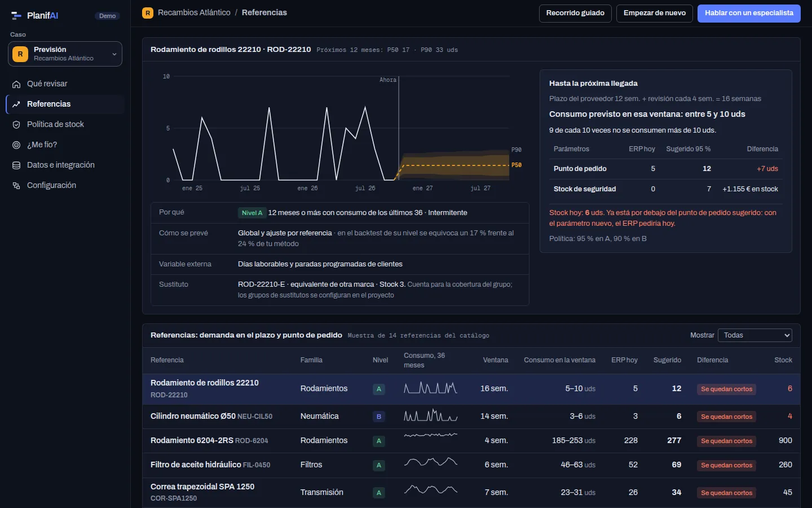Click the +7 uds difference value
Image resolution: width=812 pixels, height=508 pixels.
(767, 169)
